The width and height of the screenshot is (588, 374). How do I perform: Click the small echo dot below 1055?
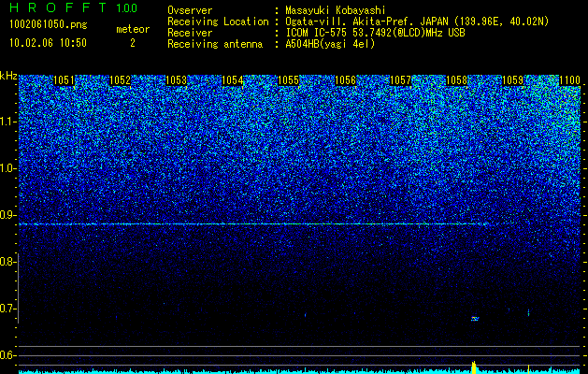pos(306,315)
